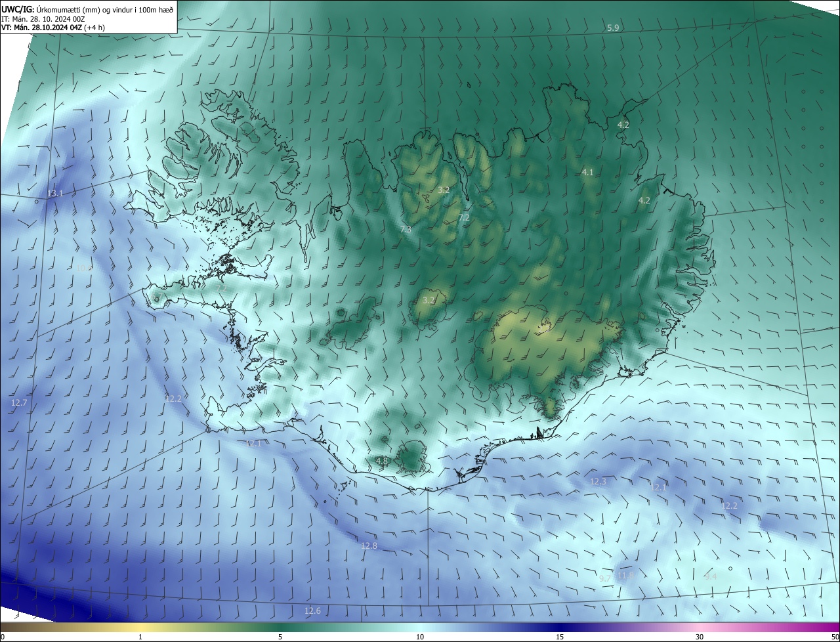Click the 7.3 value label
This screenshot has height=642, width=840.
[x=406, y=229]
